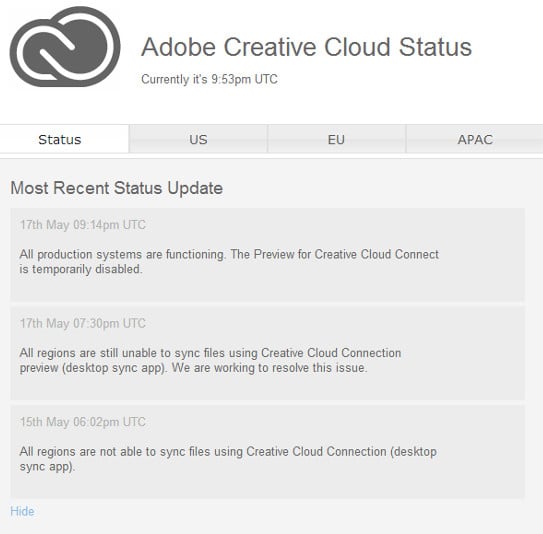This screenshot has height=534, width=543.
Task: Select the 17th May 07:30pm UTC timestamp
Action: pos(83,323)
